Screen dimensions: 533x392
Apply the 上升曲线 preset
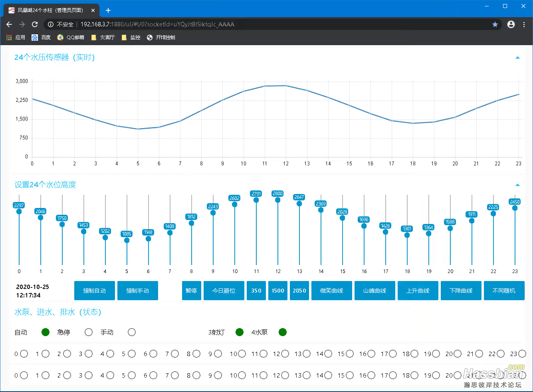(x=418, y=291)
